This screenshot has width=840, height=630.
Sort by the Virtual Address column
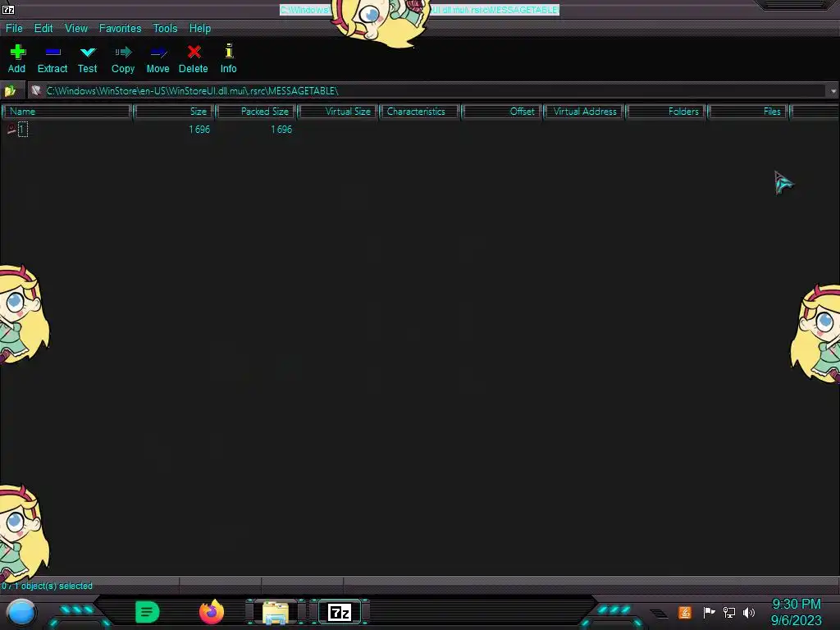pyautogui.click(x=584, y=112)
